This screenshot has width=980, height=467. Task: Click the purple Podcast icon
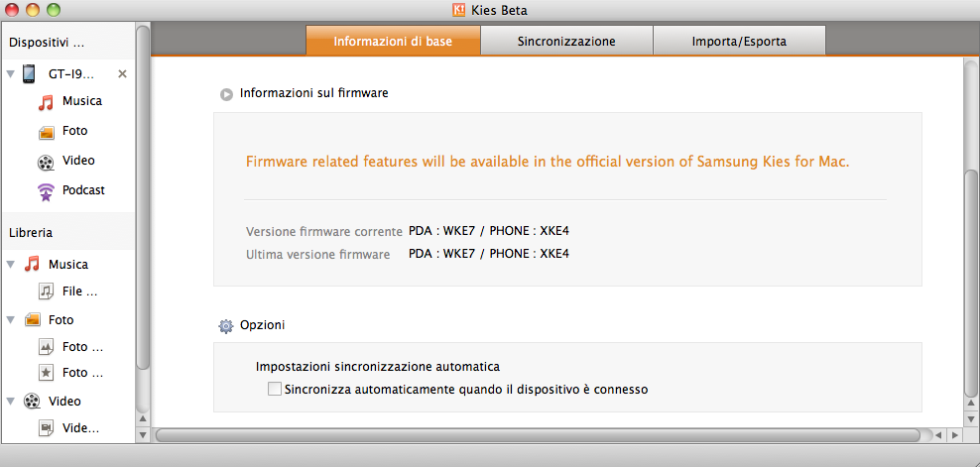click(46, 190)
